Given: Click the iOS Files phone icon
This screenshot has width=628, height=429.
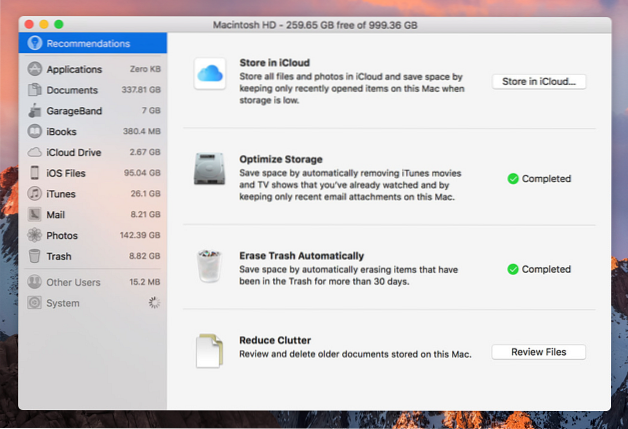Looking at the screenshot, I should click(35, 173).
